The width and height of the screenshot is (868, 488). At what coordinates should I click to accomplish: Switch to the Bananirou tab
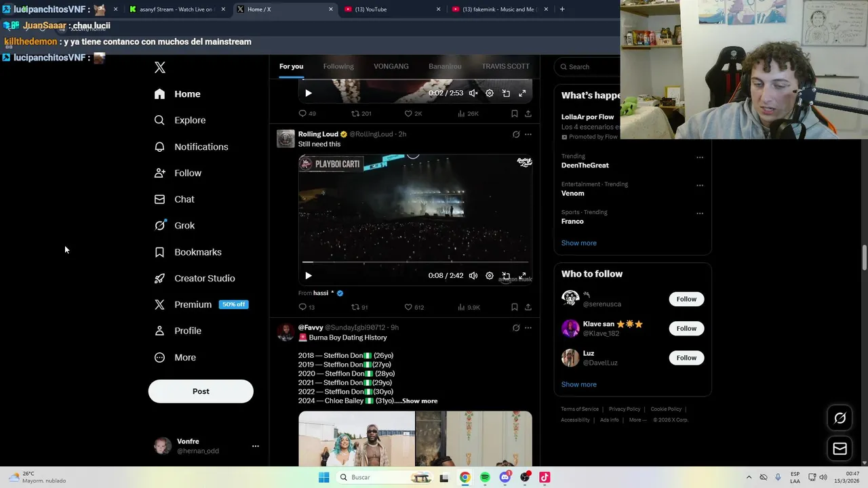tap(445, 66)
